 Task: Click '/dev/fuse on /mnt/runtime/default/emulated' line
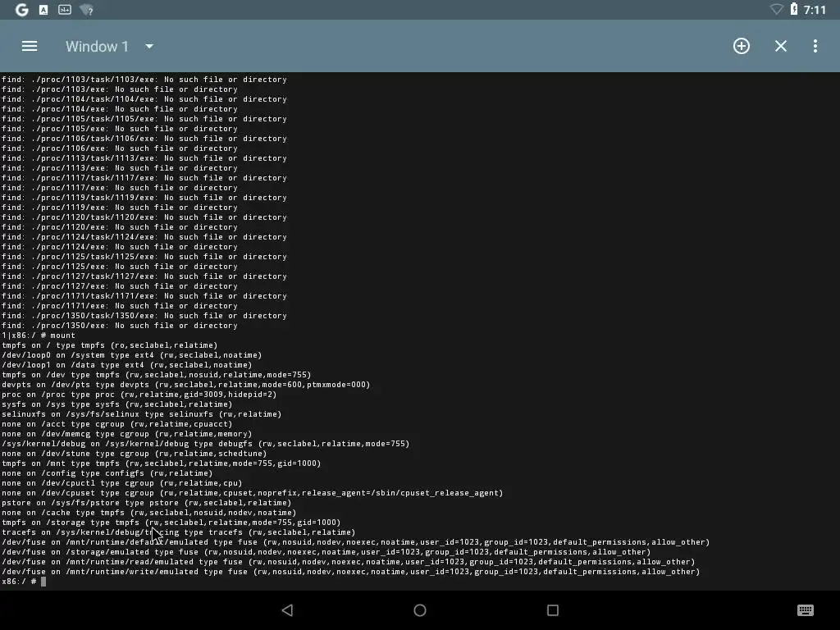(356, 542)
